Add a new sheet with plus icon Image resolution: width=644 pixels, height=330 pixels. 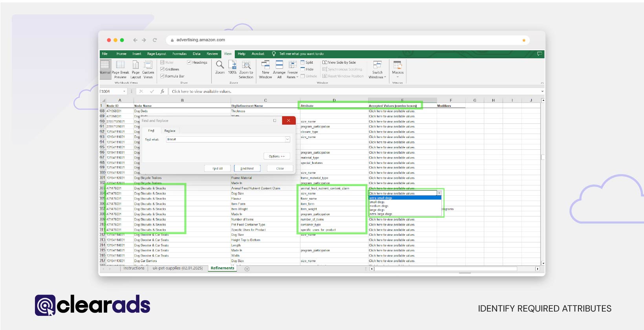(x=247, y=269)
